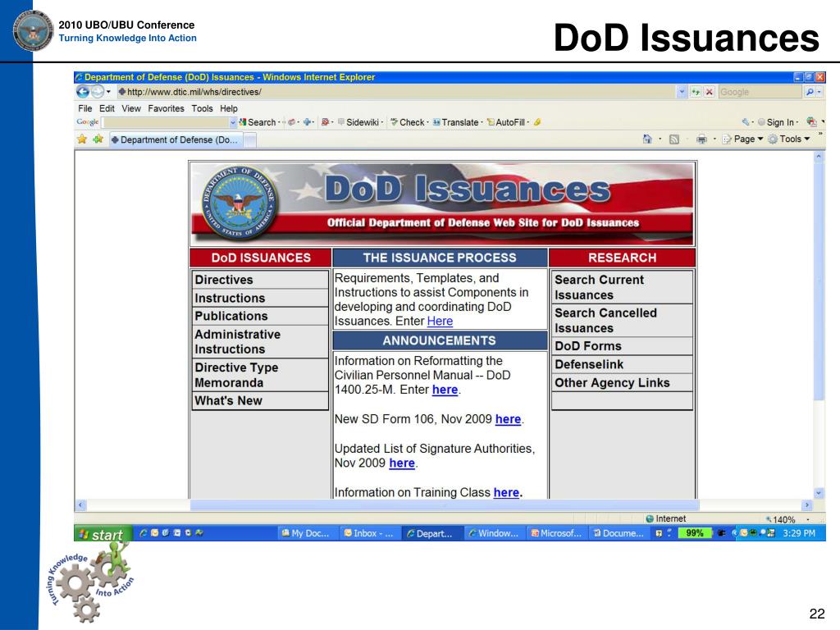Click the AutoFill toolbar button
Screen dimensions: 840x630
506,122
